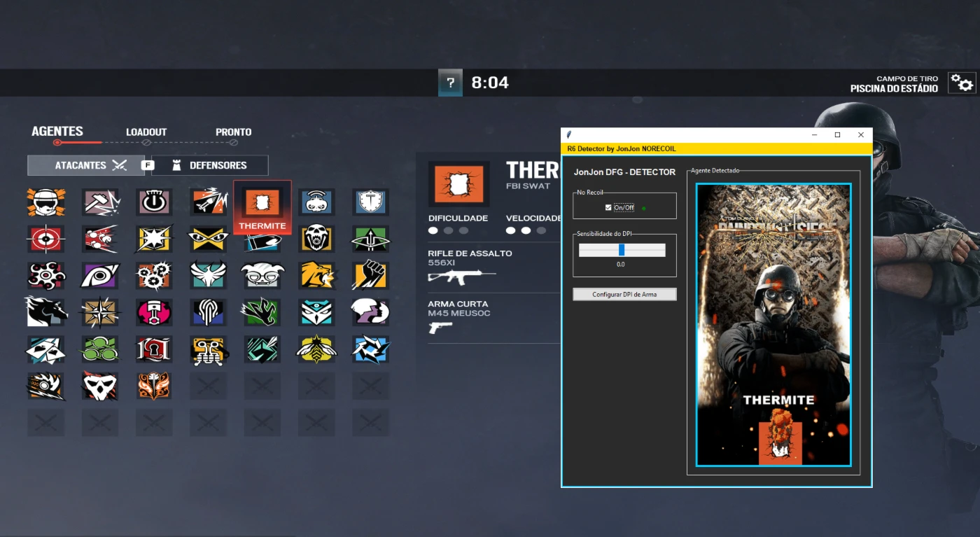Choose Ace's playing cards icon

click(x=46, y=349)
